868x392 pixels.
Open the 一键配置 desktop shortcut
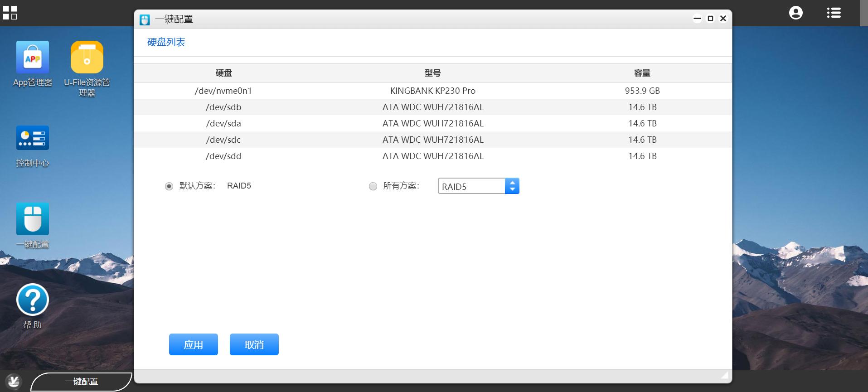33,219
